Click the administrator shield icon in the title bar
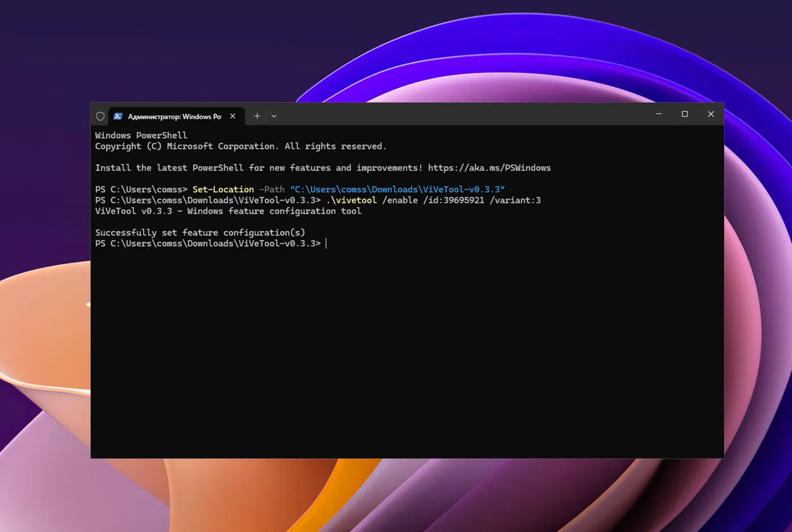This screenshot has width=792, height=532. pos(100,116)
